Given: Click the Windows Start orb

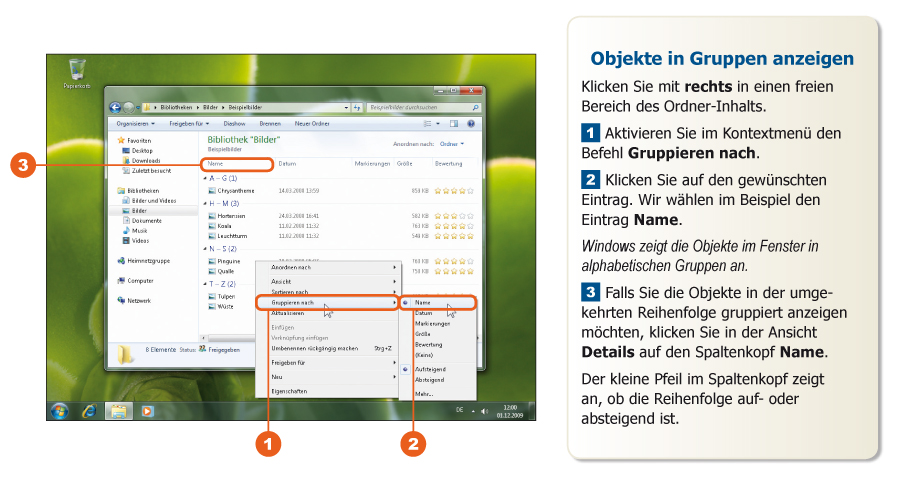Looking at the screenshot, I should pos(60,410).
